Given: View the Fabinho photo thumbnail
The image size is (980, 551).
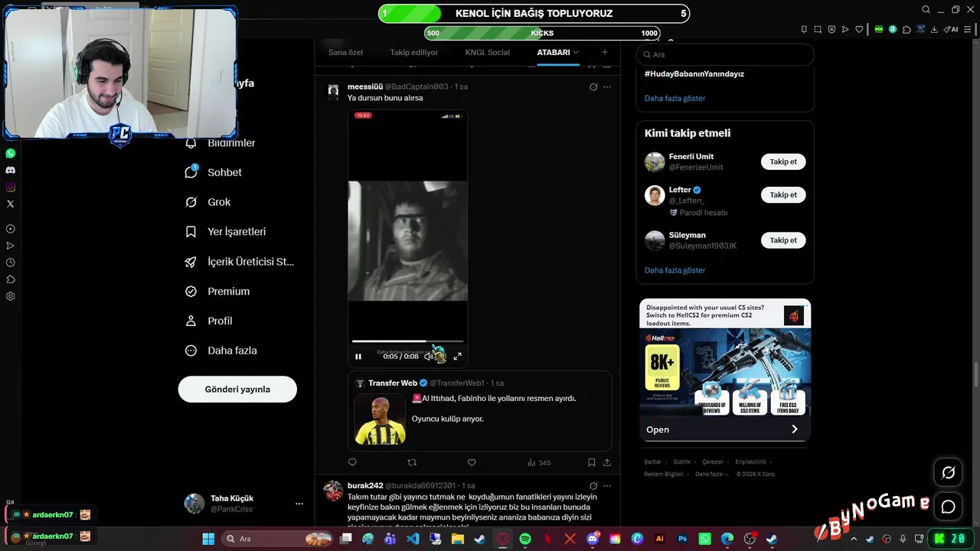Looking at the screenshot, I should coord(381,419).
